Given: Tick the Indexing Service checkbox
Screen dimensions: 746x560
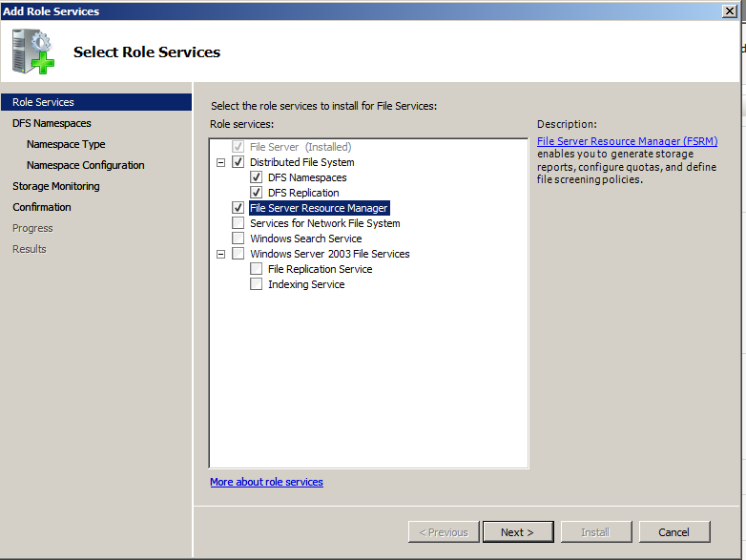Looking at the screenshot, I should pos(256,283).
